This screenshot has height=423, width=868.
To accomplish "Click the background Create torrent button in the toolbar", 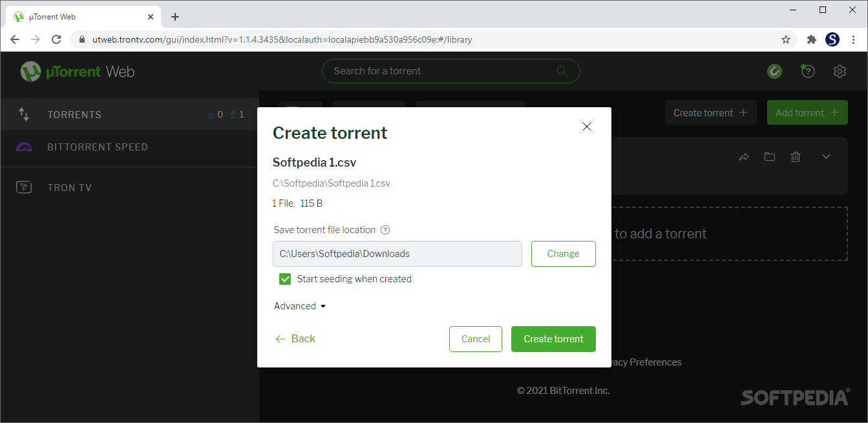I will pyautogui.click(x=710, y=112).
